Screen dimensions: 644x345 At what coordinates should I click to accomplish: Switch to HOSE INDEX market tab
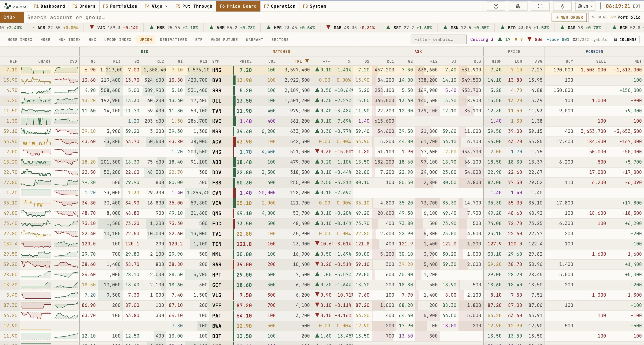[20, 40]
